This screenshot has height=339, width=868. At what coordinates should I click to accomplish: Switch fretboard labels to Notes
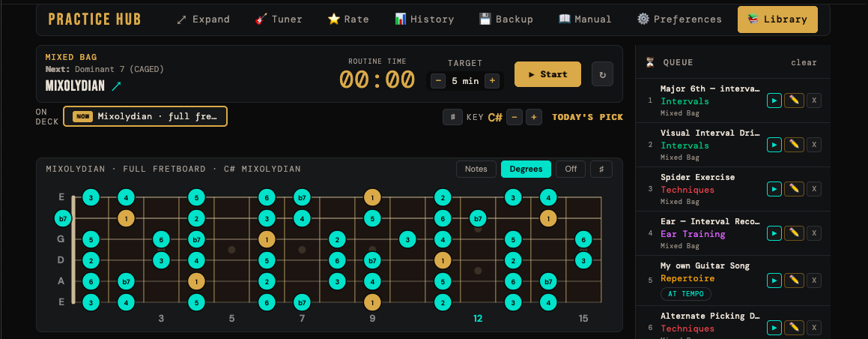[476, 169]
